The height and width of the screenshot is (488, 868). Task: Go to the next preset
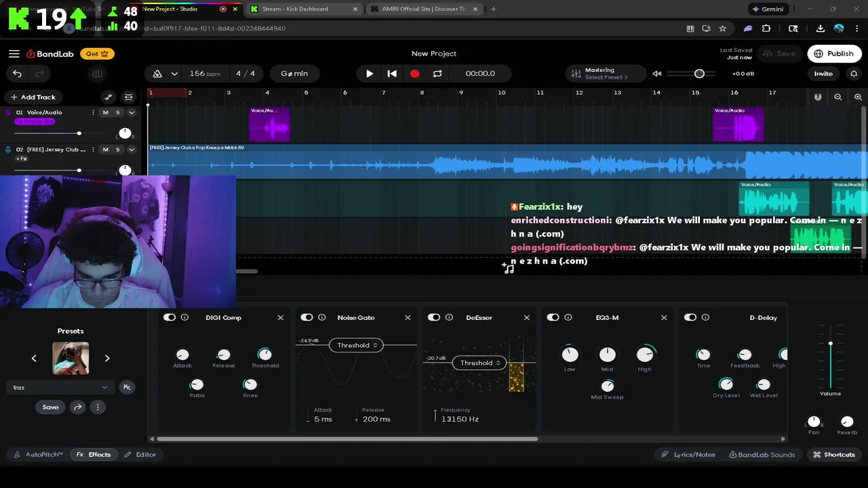(107, 358)
